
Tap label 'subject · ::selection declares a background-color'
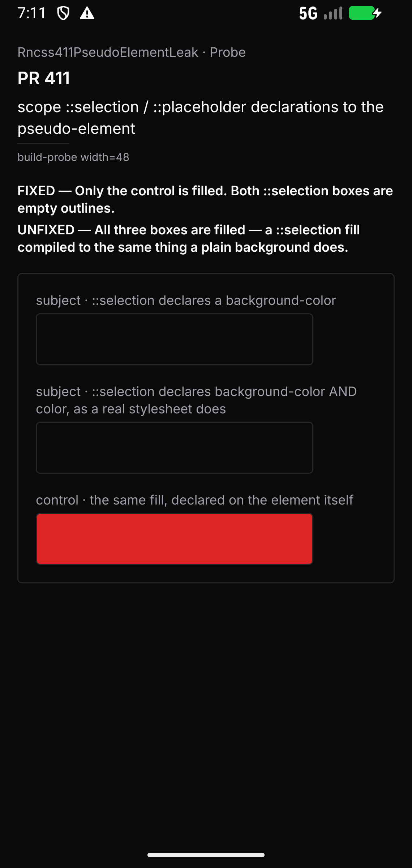click(186, 301)
